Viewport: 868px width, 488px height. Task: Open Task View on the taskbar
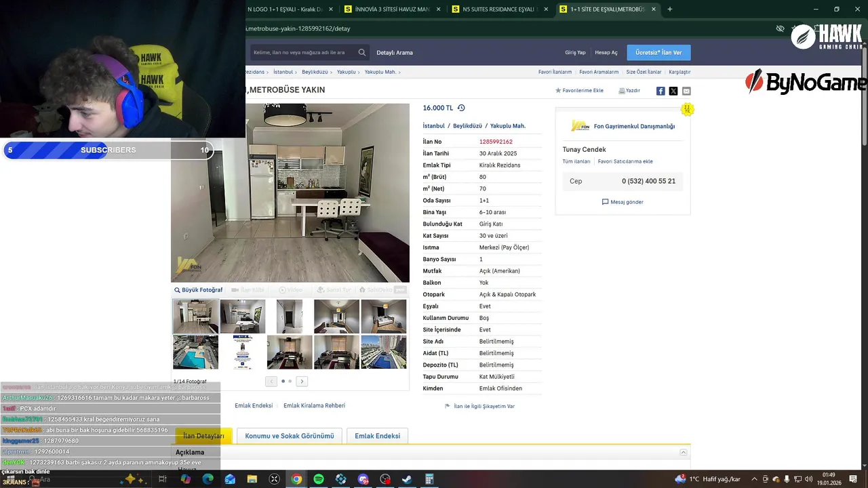coord(163,479)
